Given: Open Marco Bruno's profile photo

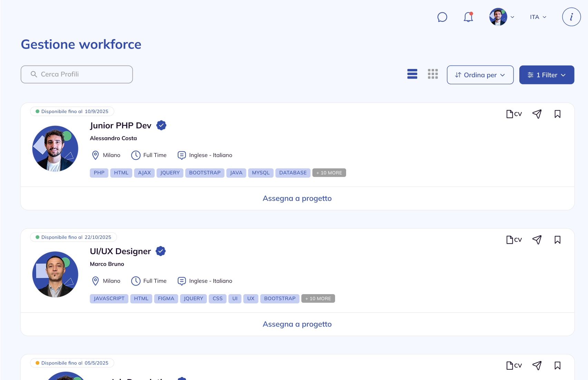Looking at the screenshot, I should tap(55, 274).
